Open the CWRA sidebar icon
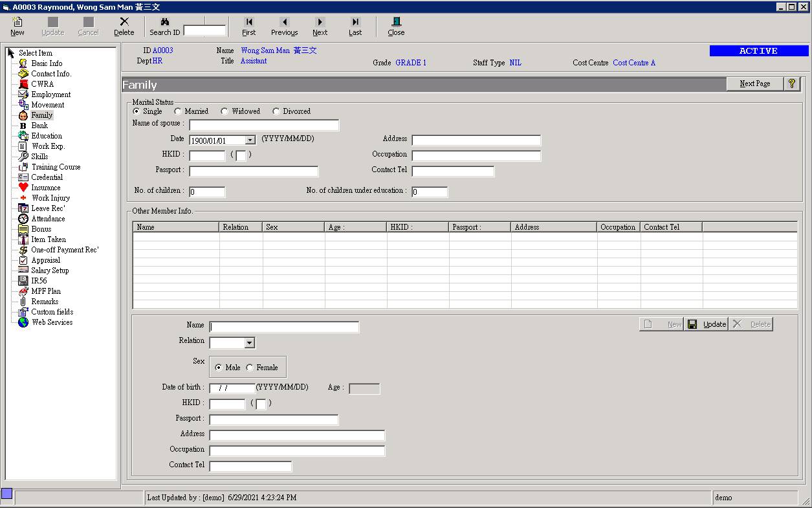The height and width of the screenshot is (508, 812). click(x=23, y=84)
